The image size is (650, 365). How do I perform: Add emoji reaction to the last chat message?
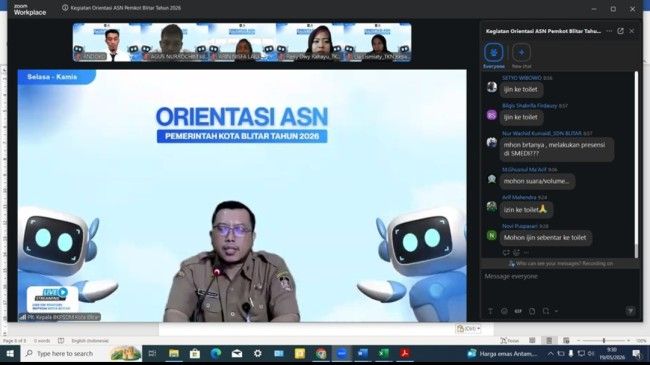(516, 252)
